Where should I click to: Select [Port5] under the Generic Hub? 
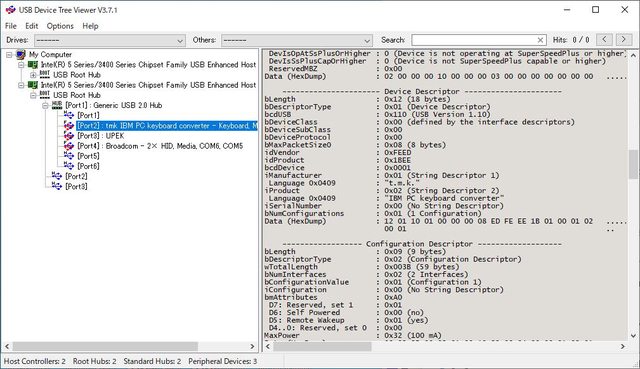[88, 156]
